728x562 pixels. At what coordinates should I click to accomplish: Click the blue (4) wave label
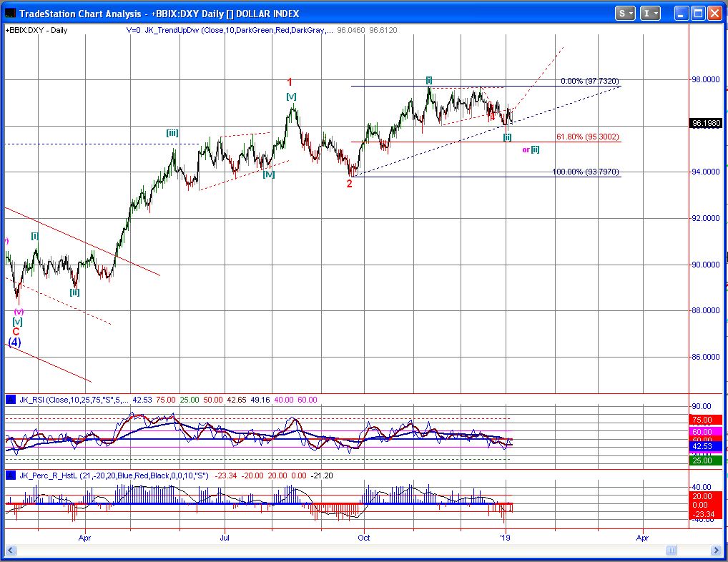tap(15, 342)
